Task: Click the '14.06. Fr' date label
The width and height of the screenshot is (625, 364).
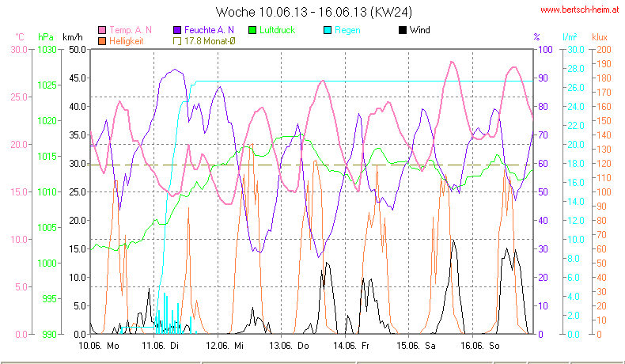Action: tap(351, 346)
